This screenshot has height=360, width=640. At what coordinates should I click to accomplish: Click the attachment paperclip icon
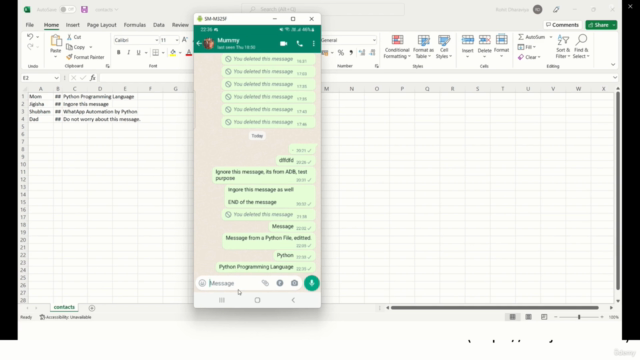265,283
